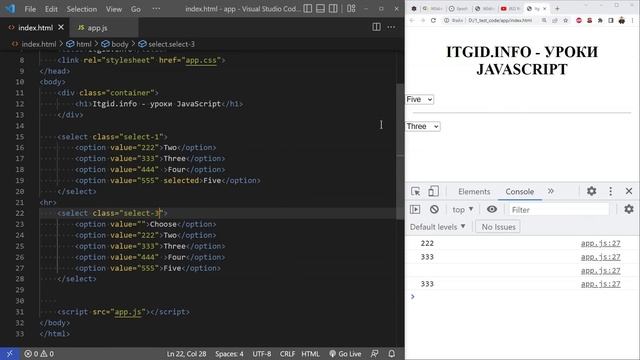Show console sidebar icon
The width and height of the screenshot is (640, 360).
point(415,209)
